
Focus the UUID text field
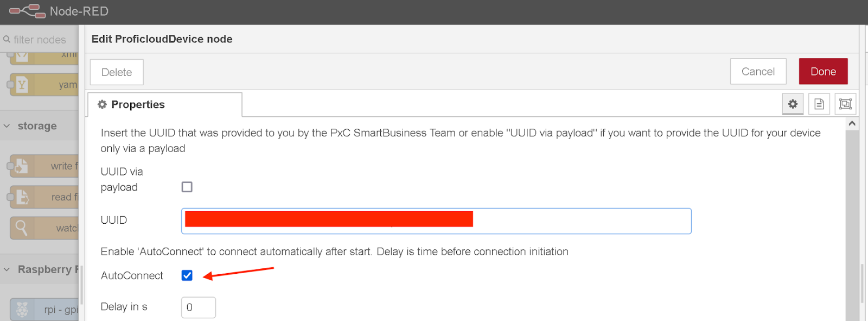(436, 221)
